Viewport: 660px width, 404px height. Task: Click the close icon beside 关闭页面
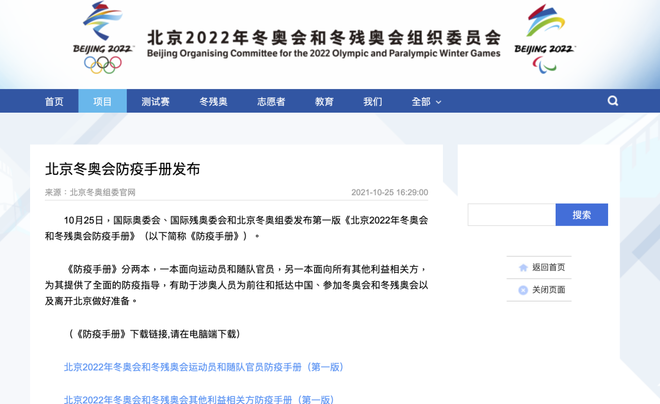(523, 290)
